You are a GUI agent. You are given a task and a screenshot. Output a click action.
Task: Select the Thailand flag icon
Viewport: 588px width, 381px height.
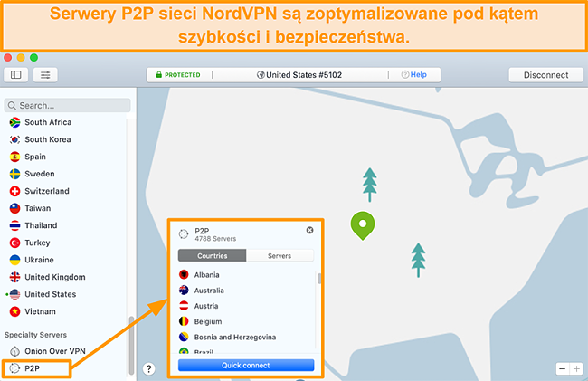point(15,225)
